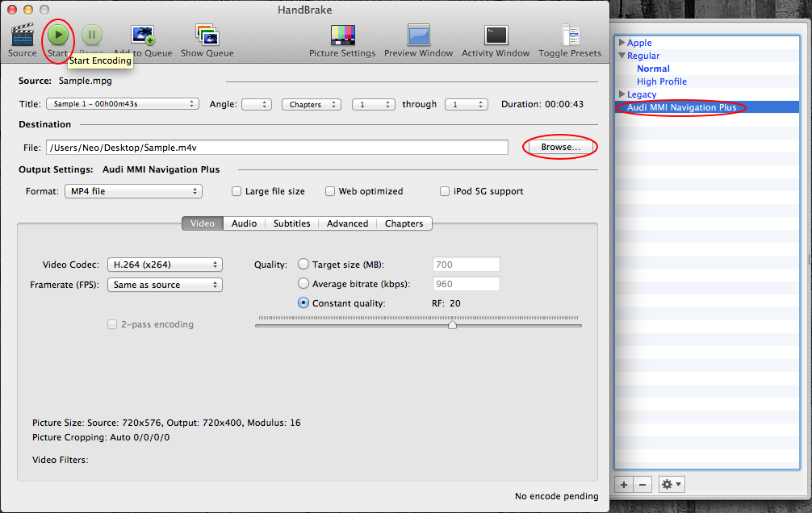Expand the Apple presets group
The width and height of the screenshot is (812, 513).
pos(622,43)
